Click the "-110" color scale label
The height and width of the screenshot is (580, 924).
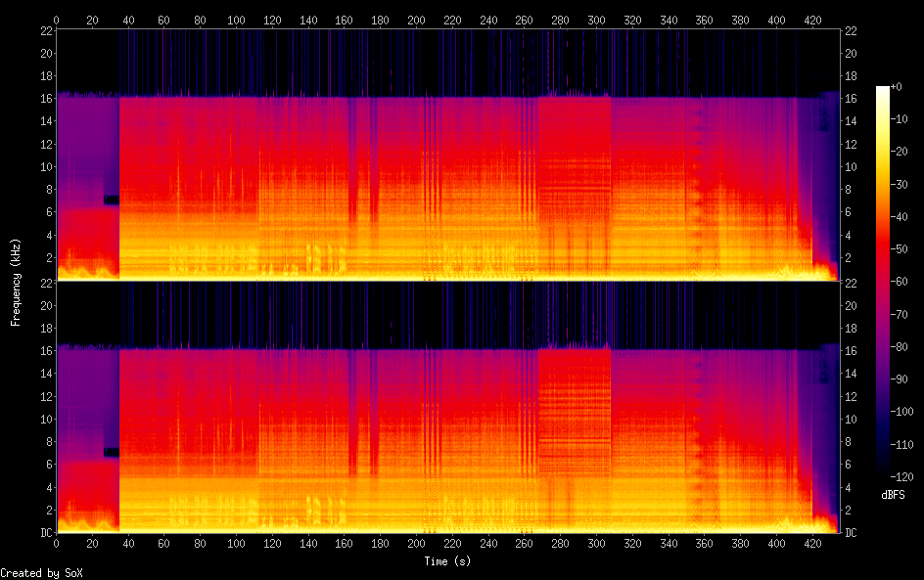(x=901, y=445)
